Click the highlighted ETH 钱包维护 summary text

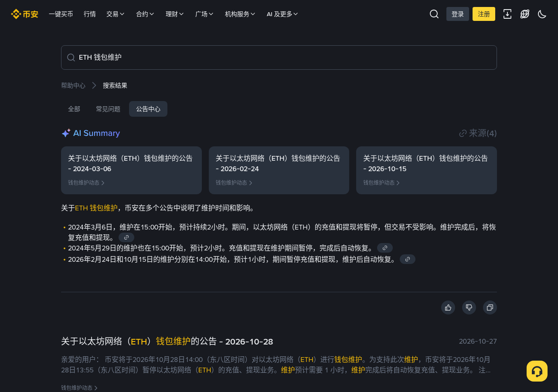click(96, 208)
